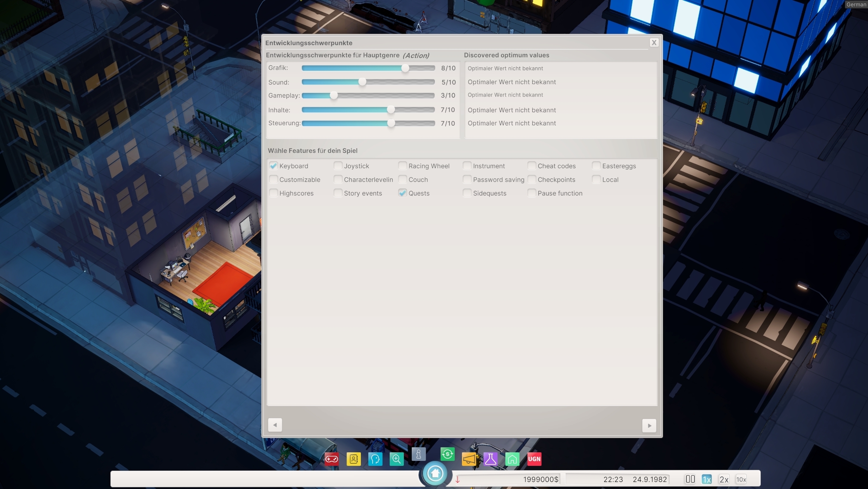Screen dimensions: 868x489
Task: Click the yellow contacts book icon
Action: tap(353, 459)
